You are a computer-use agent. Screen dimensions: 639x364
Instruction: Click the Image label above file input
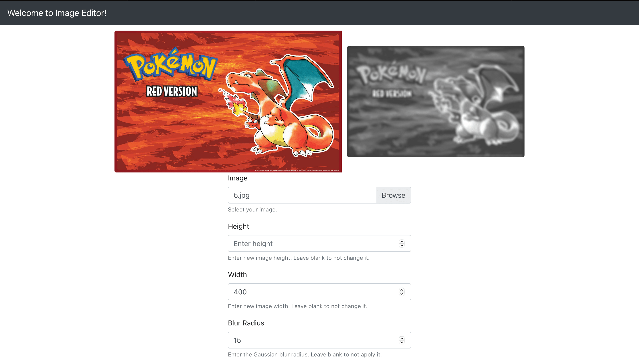(237, 178)
